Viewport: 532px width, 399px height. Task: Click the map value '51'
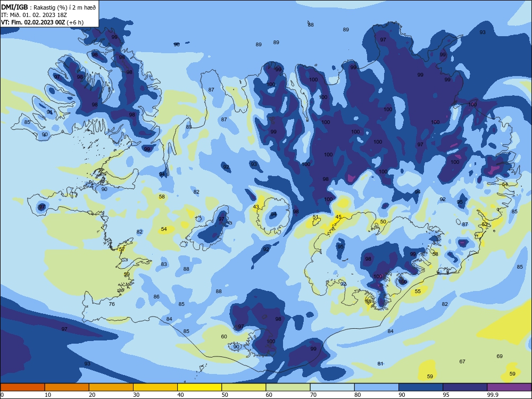tap(315, 217)
